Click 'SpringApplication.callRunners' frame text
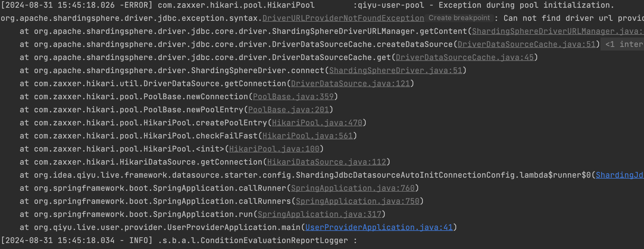Viewport: 644px width, 249px height. [x=222, y=201]
